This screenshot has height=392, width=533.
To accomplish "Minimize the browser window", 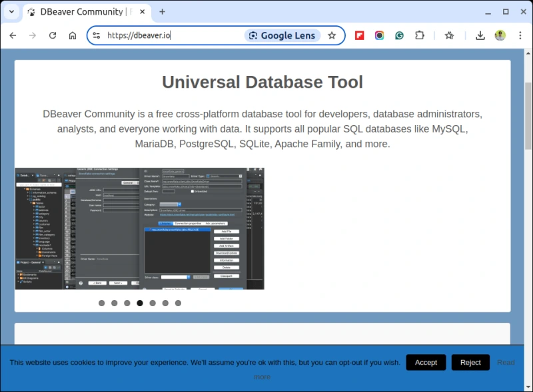I will (x=488, y=12).
